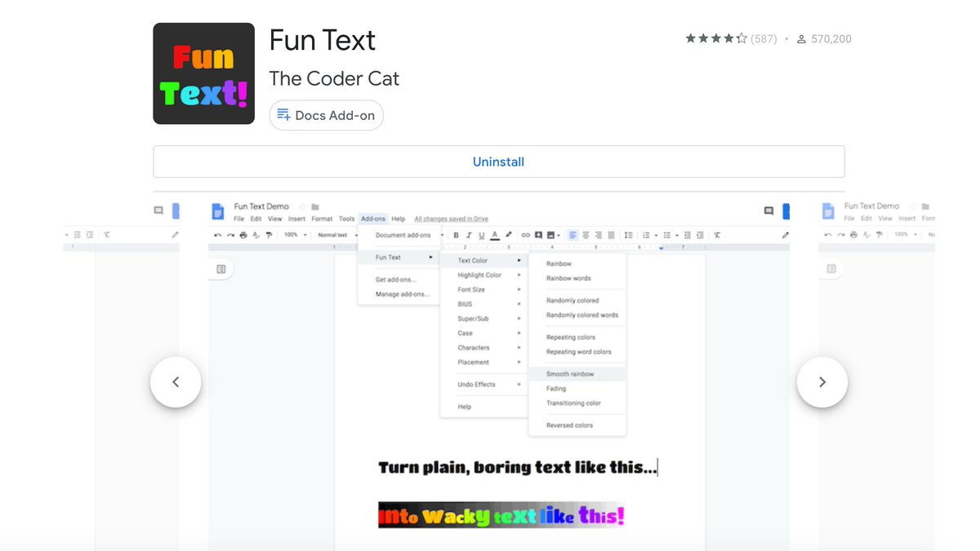Click the Numbered list icon in center toolbar
The width and height of the screenshot is (980, 551).
[646, 235]
